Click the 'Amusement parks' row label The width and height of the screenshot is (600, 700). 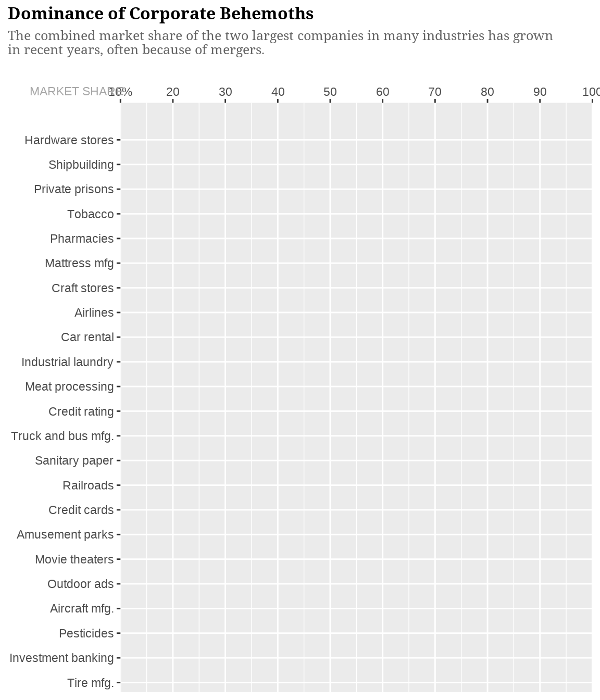coord(65,535)
